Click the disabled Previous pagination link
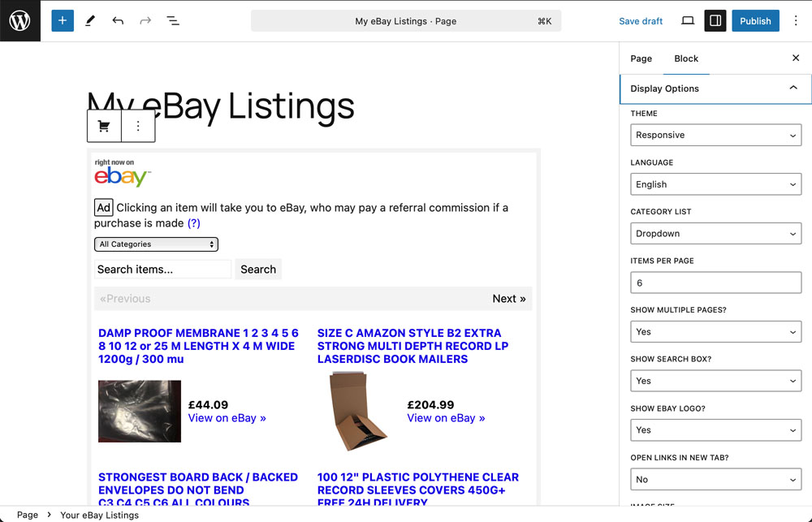This screenshot has height=522, width=812. (125, 299)
